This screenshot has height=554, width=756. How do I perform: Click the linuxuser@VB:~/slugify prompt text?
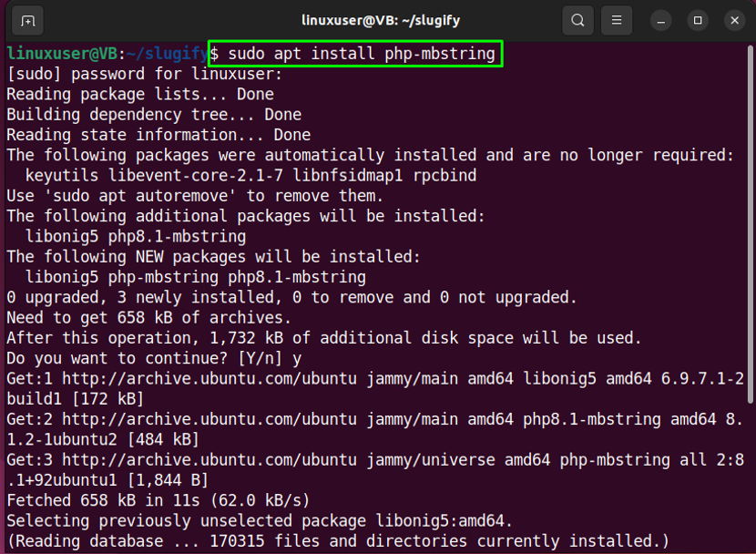[x=102, y=53]
